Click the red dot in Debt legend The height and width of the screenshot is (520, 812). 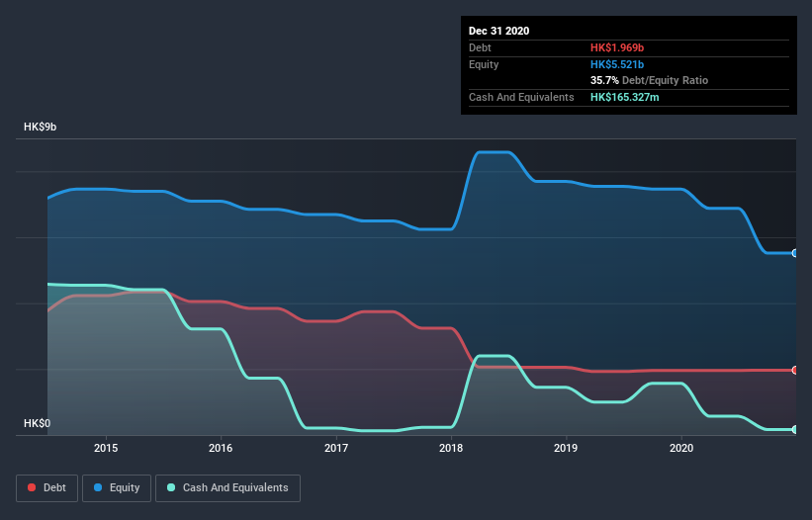[x=32, y=487]
